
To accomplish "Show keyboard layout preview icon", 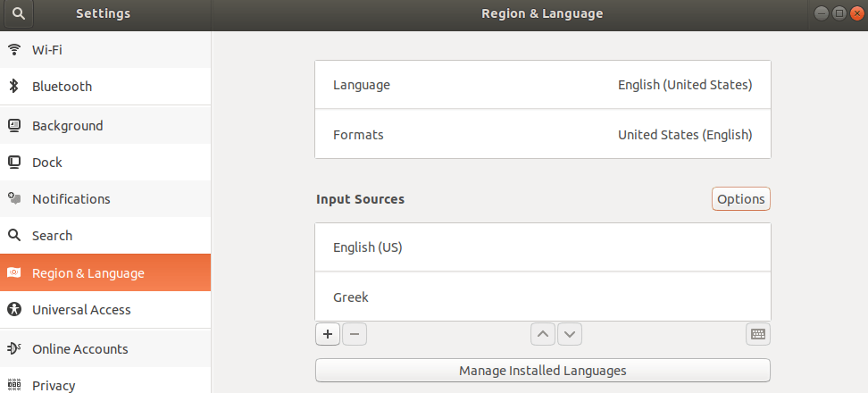I will pyautogui.click(x=757, y=334).
